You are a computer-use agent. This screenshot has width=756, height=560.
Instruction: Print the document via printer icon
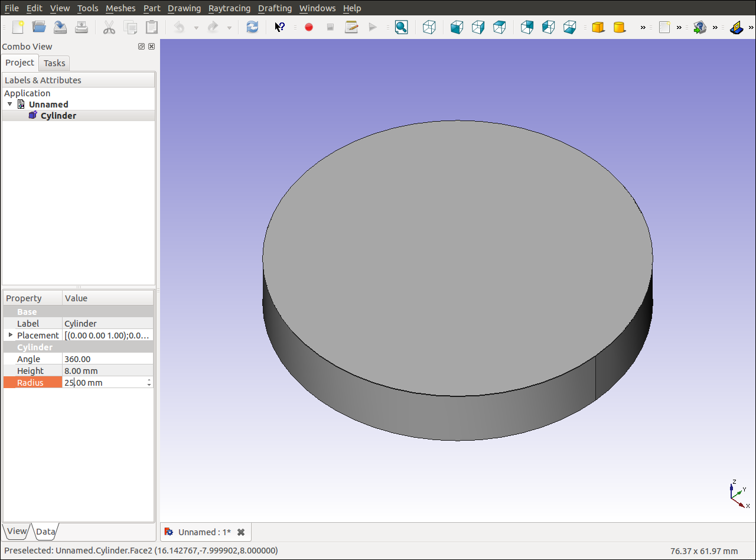[82, 27]
